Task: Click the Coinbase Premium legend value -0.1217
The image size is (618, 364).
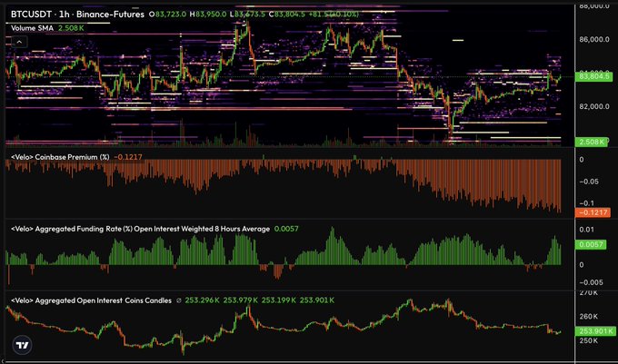Action: pyautogui.click(x=128, y=157)
